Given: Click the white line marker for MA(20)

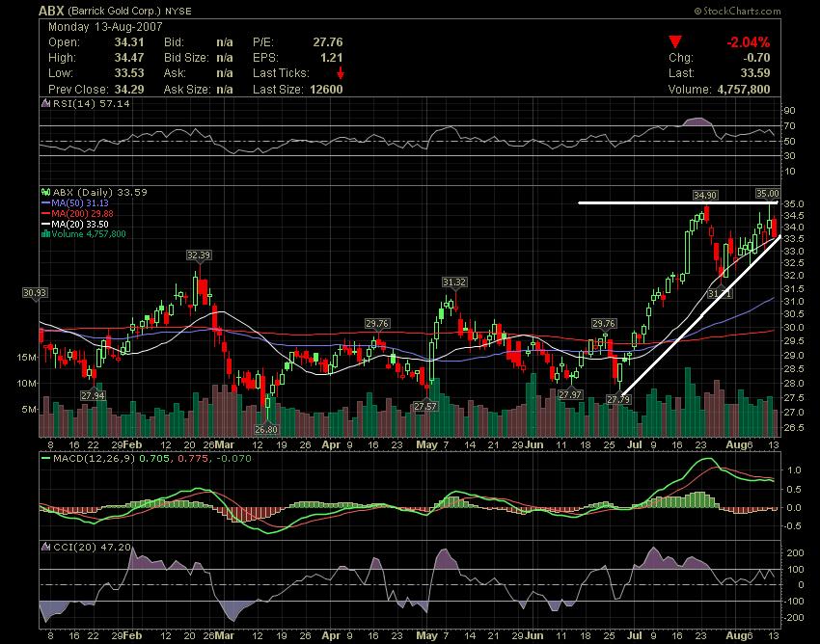Looking at the screenshot, I should click(46, 225).
